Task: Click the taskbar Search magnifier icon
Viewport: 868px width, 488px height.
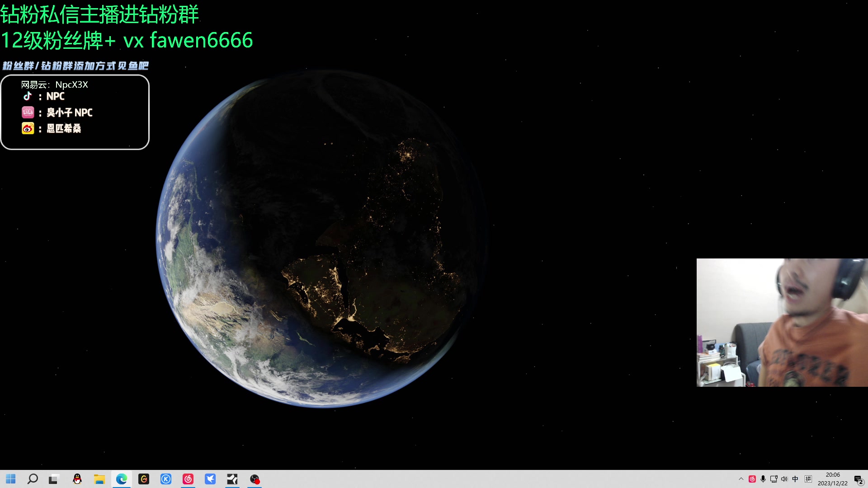Action: (33, 479)
